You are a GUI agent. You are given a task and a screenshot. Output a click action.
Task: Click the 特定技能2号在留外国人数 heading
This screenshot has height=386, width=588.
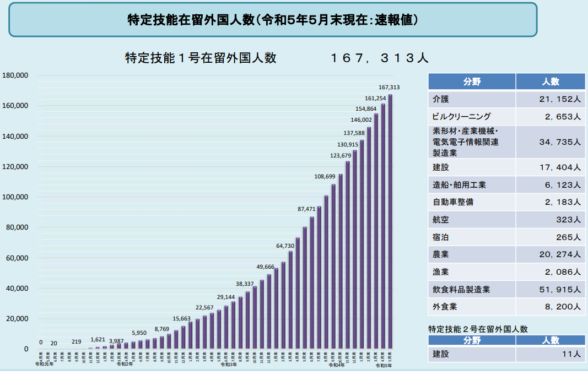(x=478, y=329)
